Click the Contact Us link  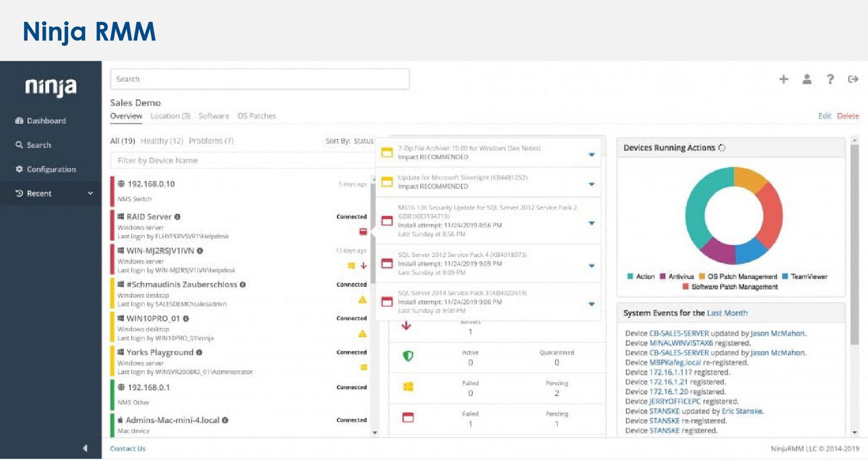128,449
